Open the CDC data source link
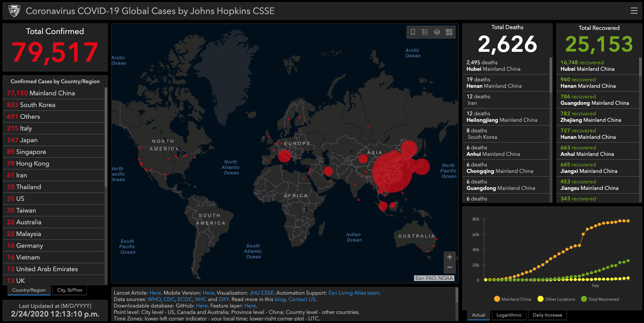This screenshot has width=644, height=323. [x=169, y=299]
